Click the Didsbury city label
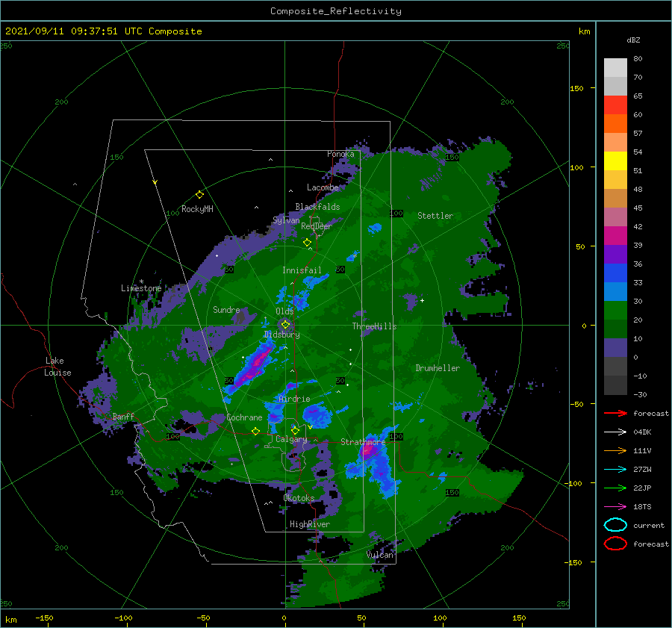 coord(281,335)
